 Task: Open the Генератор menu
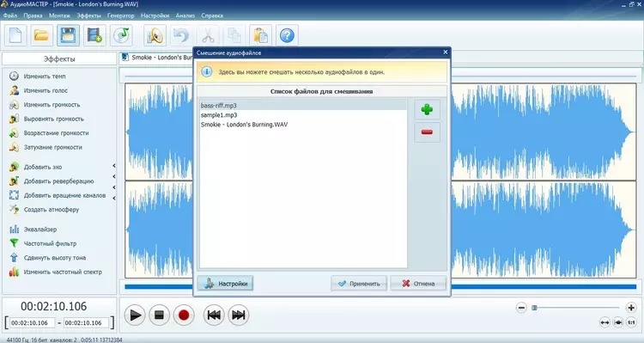point(121,15)
